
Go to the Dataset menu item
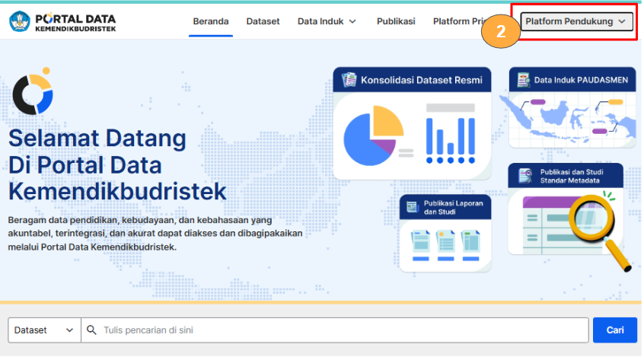pyautogui.click(x=263, y=21)
